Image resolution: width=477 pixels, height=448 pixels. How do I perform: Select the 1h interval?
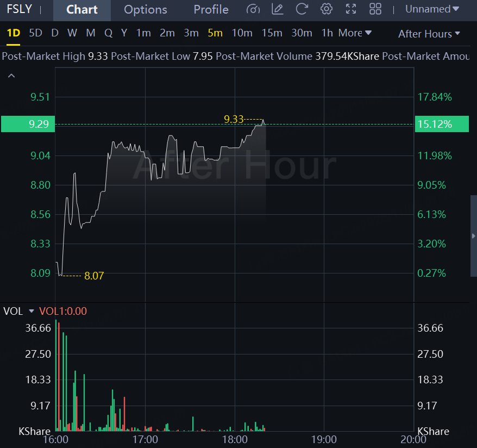tap(327, 33)
